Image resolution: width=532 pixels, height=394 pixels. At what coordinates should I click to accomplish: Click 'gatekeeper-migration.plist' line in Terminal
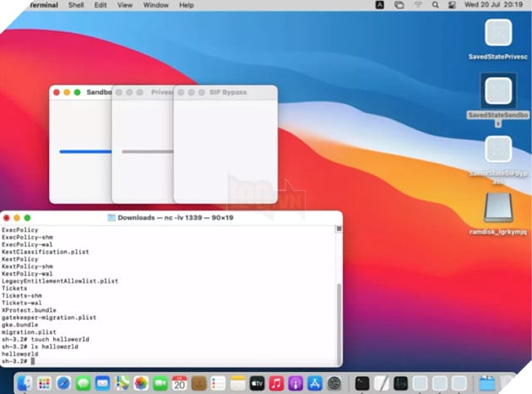[49, 318]
